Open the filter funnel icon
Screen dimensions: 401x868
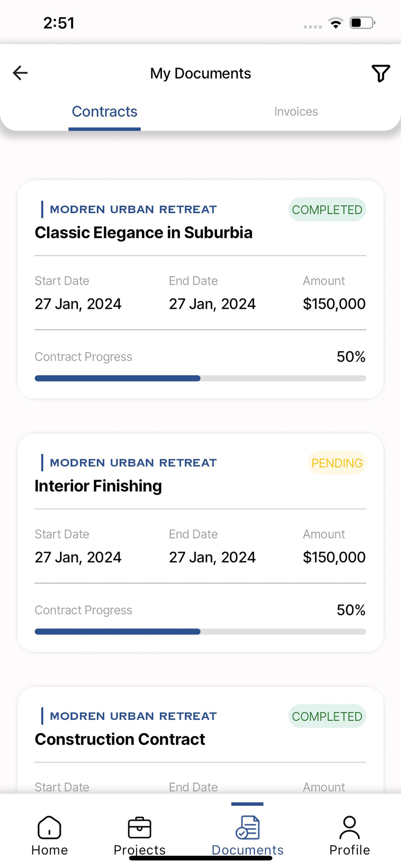pos(380,73)
